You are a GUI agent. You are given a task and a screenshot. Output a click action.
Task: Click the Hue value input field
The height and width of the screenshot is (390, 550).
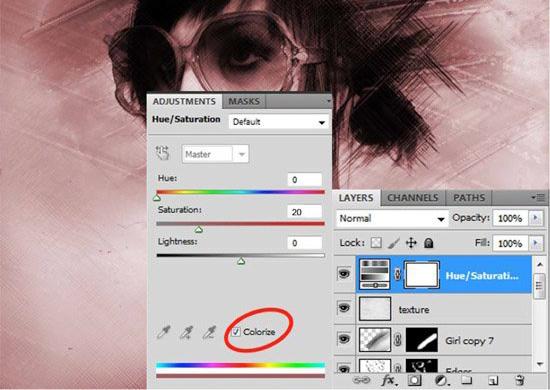click(x=304, y=180)
